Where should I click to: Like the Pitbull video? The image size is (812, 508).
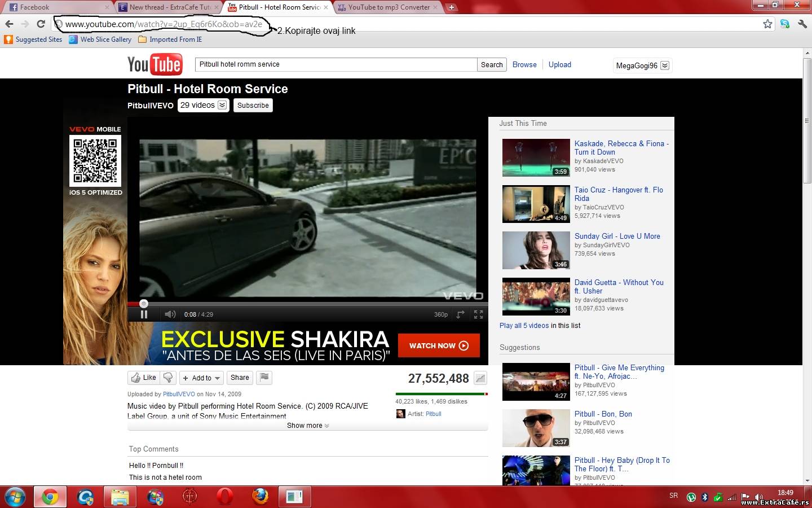point(144,378)
